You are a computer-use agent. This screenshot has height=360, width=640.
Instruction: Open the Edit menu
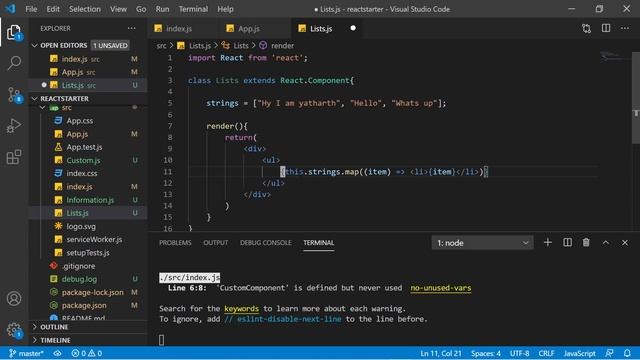[53, 9]
